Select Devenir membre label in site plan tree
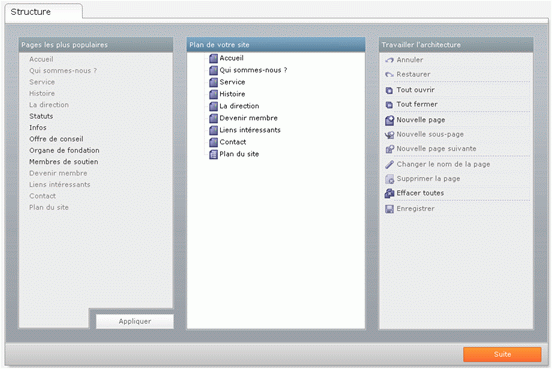The height and width of the screenshot is (369, 552). (249, 118)
